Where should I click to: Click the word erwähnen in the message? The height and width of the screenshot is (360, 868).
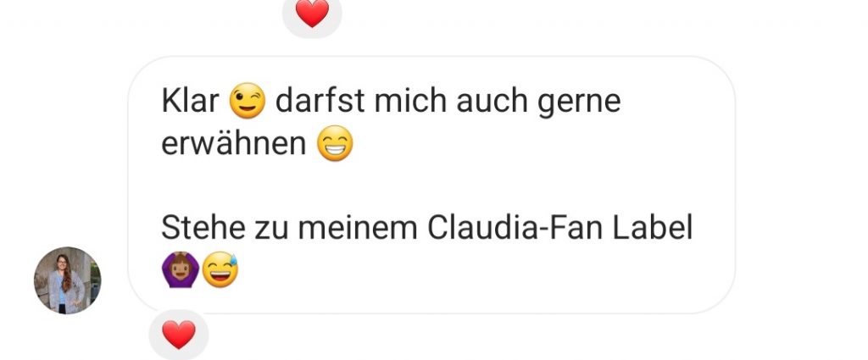point(234,144)
